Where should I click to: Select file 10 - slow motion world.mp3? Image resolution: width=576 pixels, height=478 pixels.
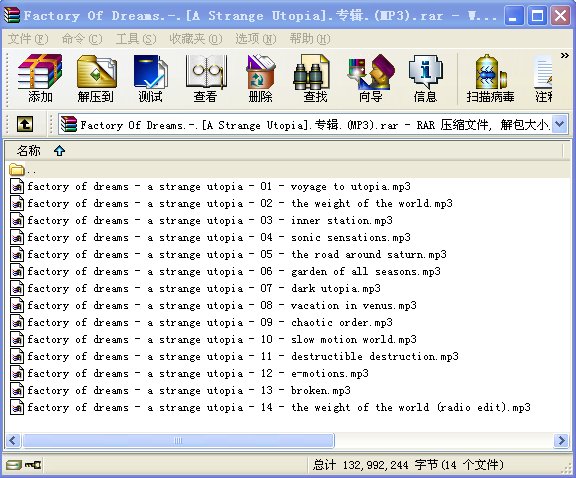213,339
